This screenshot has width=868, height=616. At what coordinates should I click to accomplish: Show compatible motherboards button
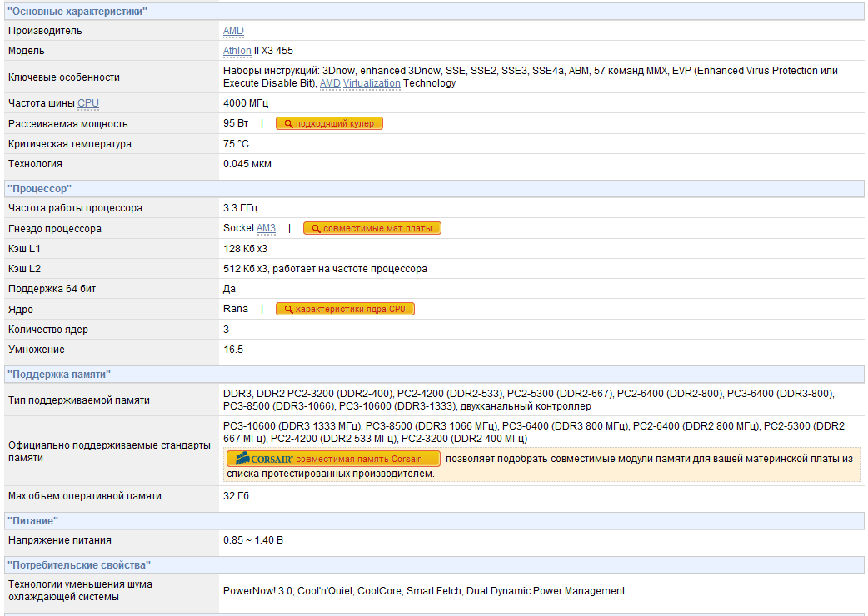pyautogui.click(x=372, y=228)
